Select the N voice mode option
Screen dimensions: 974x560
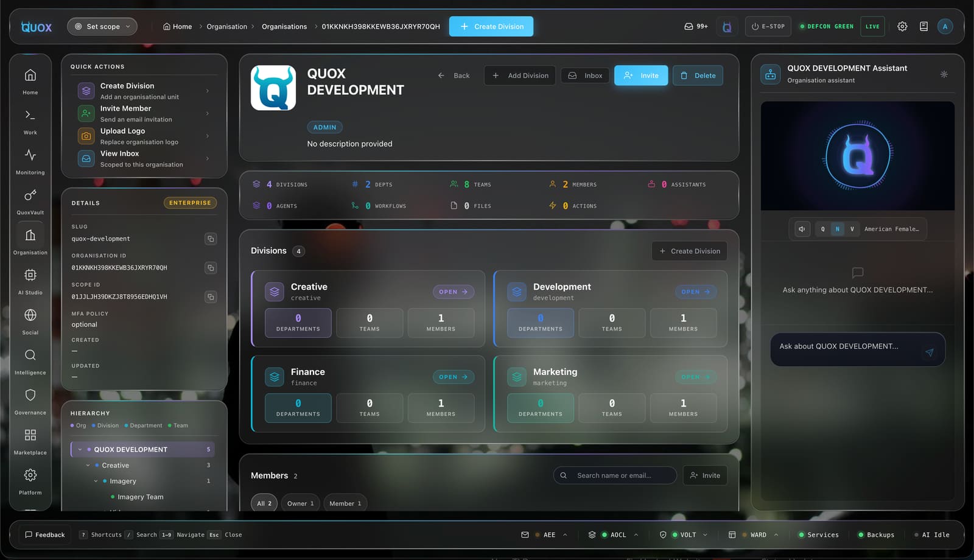837,229
